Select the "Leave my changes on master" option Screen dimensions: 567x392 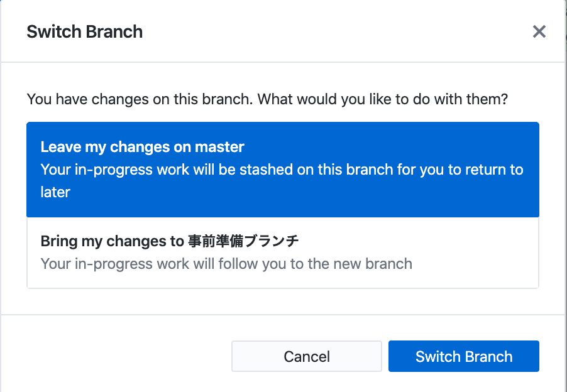(282, 169)
